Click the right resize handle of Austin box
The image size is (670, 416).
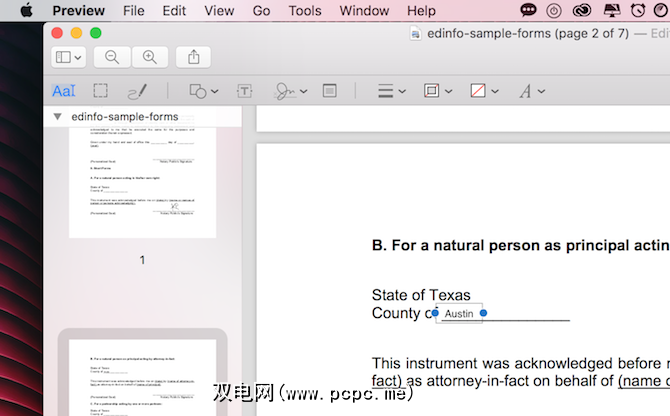483,313
